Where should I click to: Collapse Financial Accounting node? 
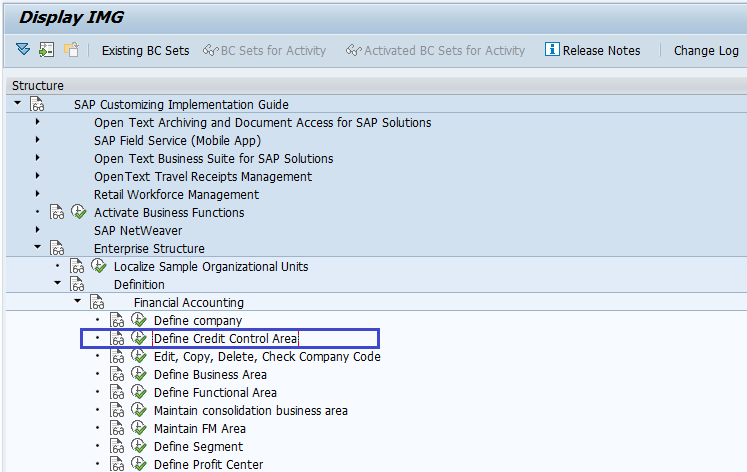click(x=78, y=301)
